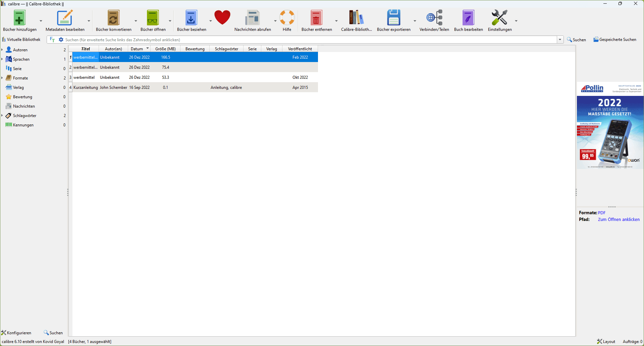Image resolution: width=644 pixels, height=346 pixels.
Task: Click the Bücher beziehen download icon
Action: pos(191,18)
